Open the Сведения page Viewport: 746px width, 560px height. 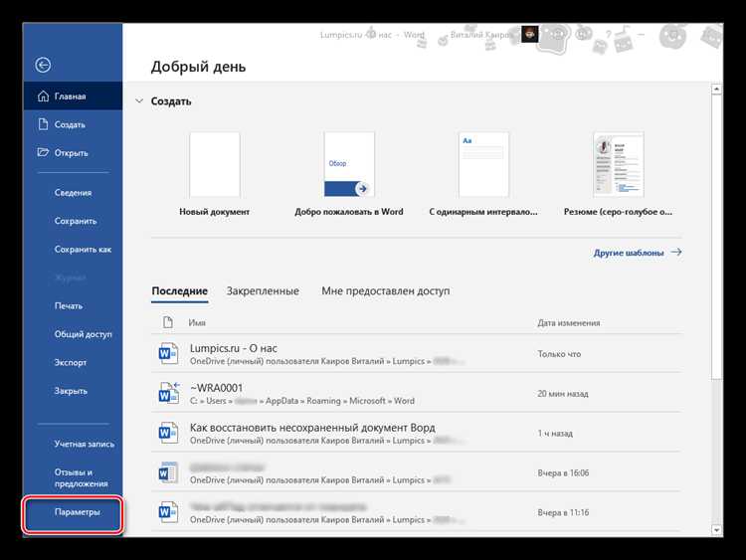pos(73,193)
